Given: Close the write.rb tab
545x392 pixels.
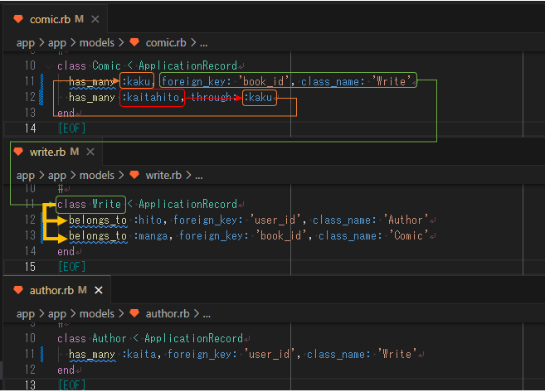Looking at the screenshot, I should pyautogui.click(x=90, y=152).
